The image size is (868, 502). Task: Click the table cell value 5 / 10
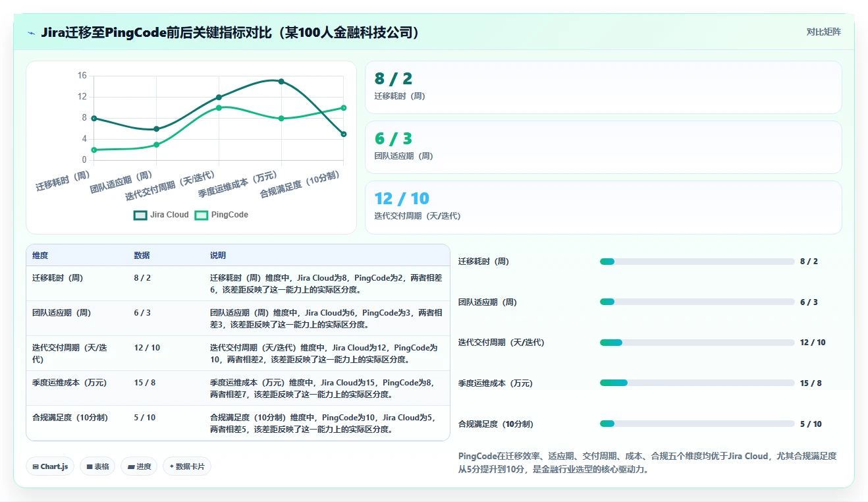144,418
